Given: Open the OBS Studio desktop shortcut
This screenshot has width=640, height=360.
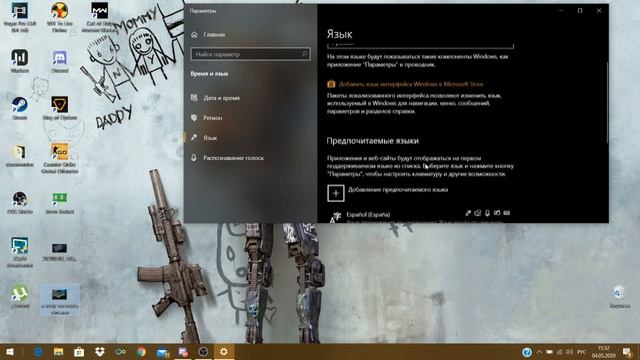Looking at the screenshot, I should tap(20, 202).
